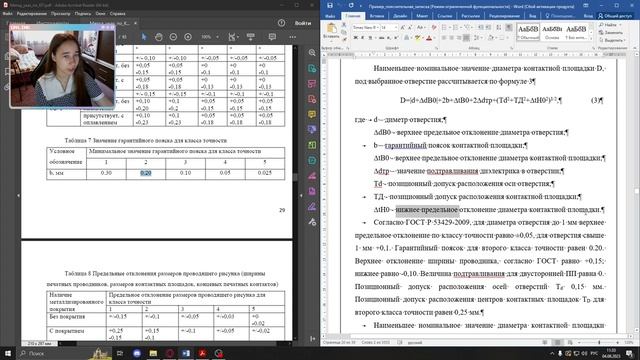
Task: Open Acrobat Справка menu
Action: click(118, 13)
